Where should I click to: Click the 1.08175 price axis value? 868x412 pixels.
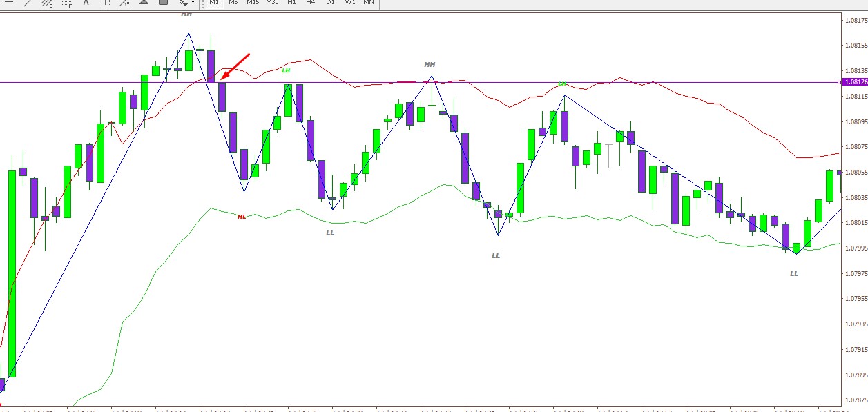[x=856, y=20]
